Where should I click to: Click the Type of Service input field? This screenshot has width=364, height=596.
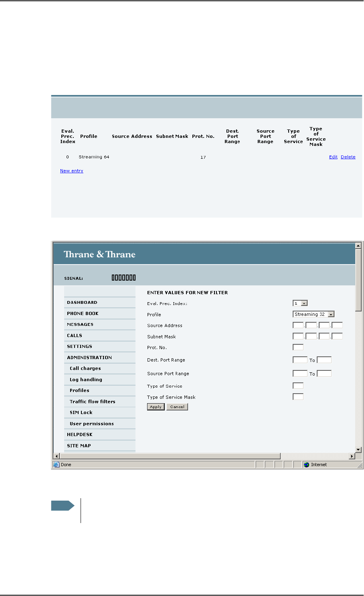[298, 386]
